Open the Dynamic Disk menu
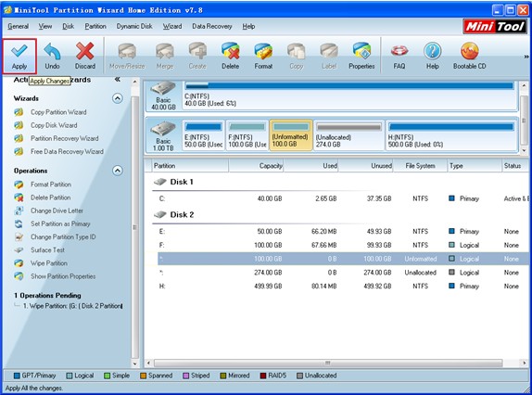 click(x=134, y=26)
